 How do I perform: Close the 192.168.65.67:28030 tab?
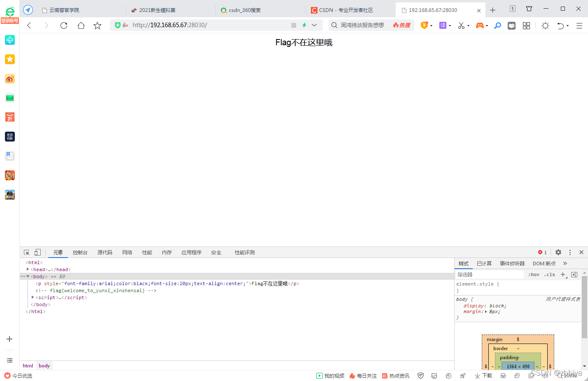[478, 10]
